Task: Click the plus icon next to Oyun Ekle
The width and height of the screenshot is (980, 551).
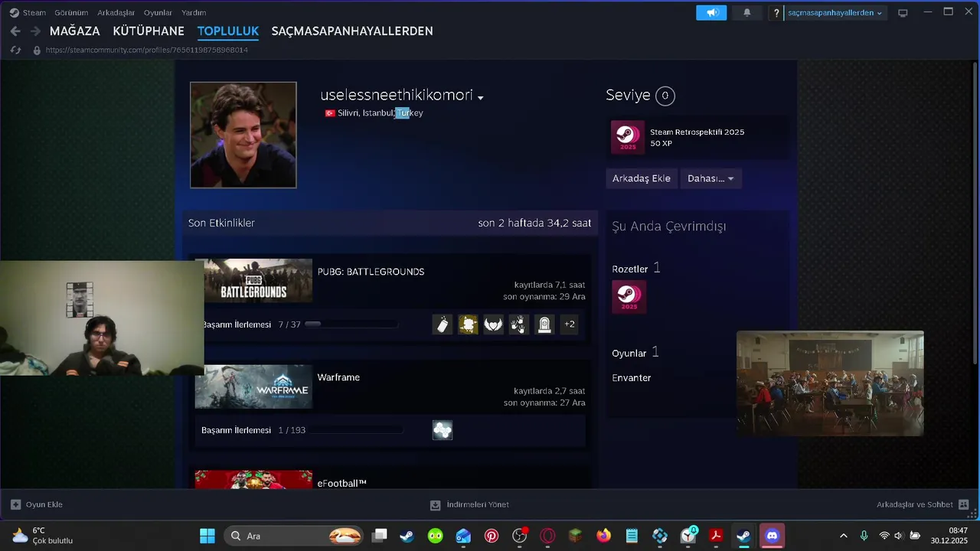Action: coord(15,504)
